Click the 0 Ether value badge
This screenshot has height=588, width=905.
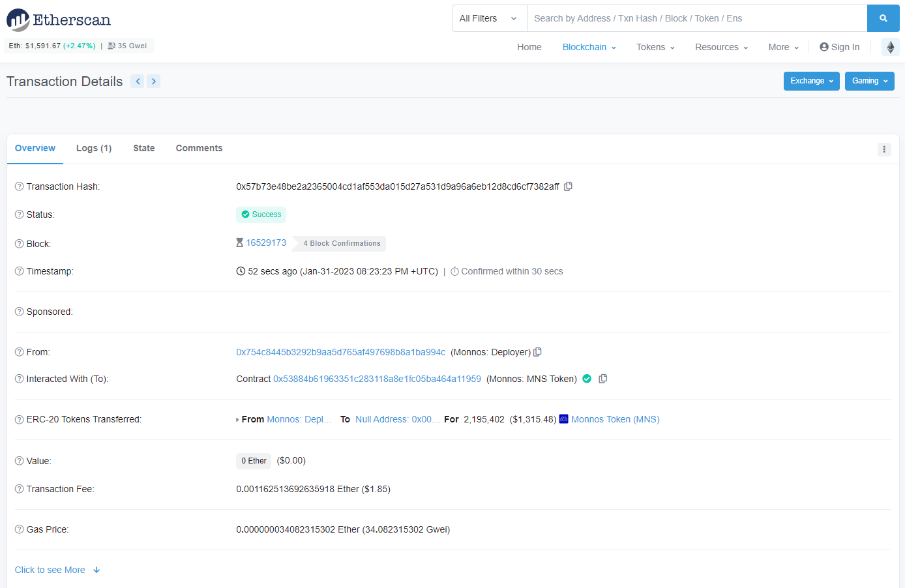tap(254, 461)
